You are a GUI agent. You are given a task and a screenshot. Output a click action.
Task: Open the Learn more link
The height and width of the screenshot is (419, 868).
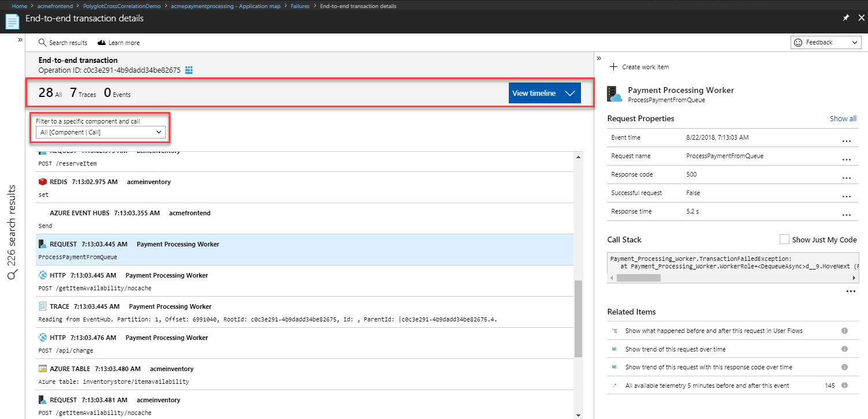click(x=118, y=43)
